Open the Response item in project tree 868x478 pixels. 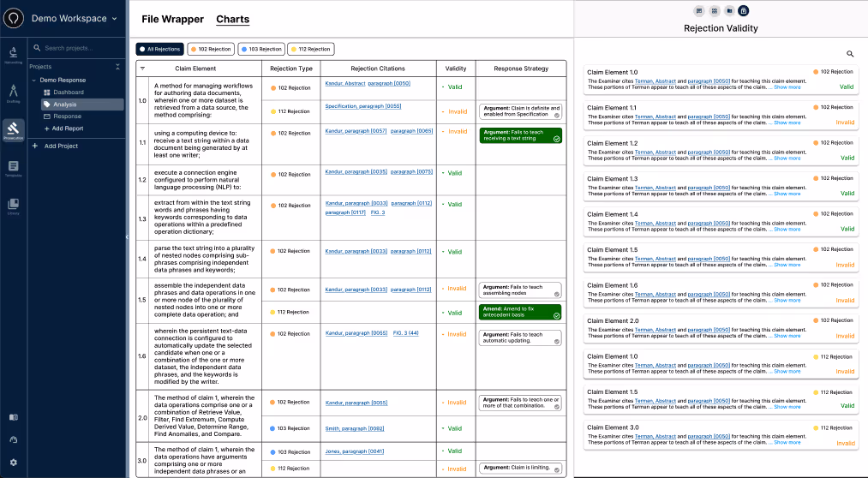[68, 117]
